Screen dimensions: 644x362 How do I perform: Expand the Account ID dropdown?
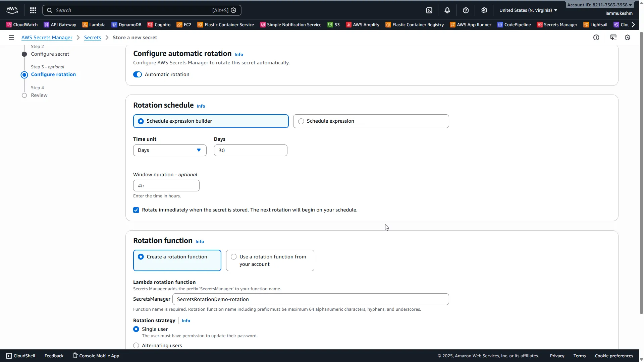coord(599,5)
